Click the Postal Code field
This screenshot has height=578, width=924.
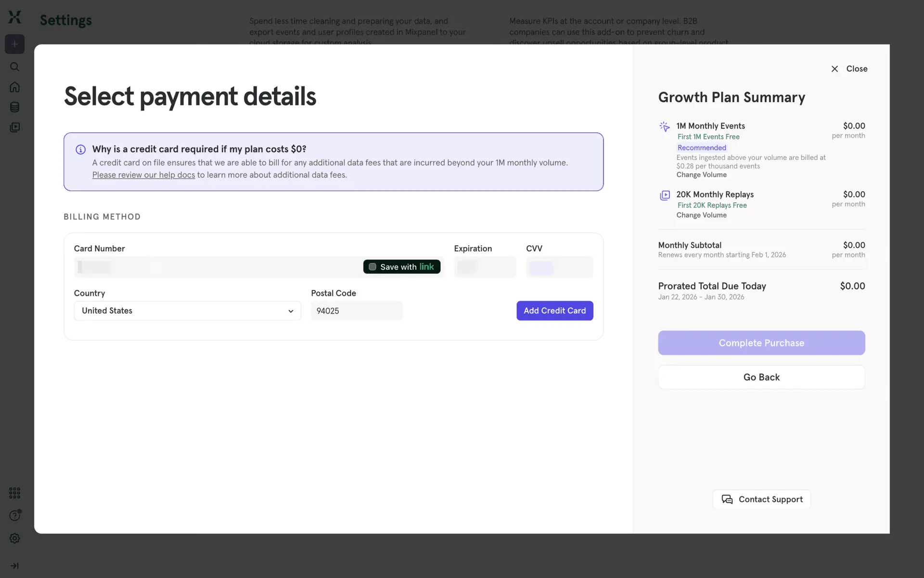pyautogui.click(x=356, y=311)
